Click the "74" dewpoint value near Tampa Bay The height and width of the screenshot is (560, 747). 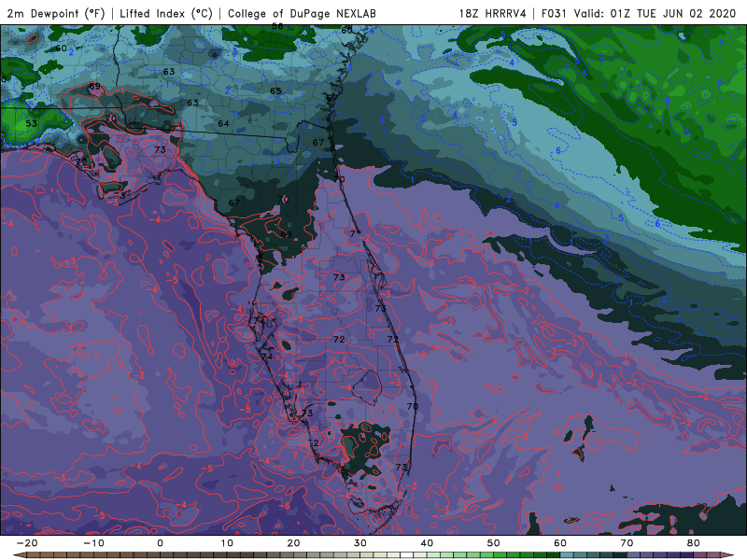pyautogui.click(x=267, y=357)
